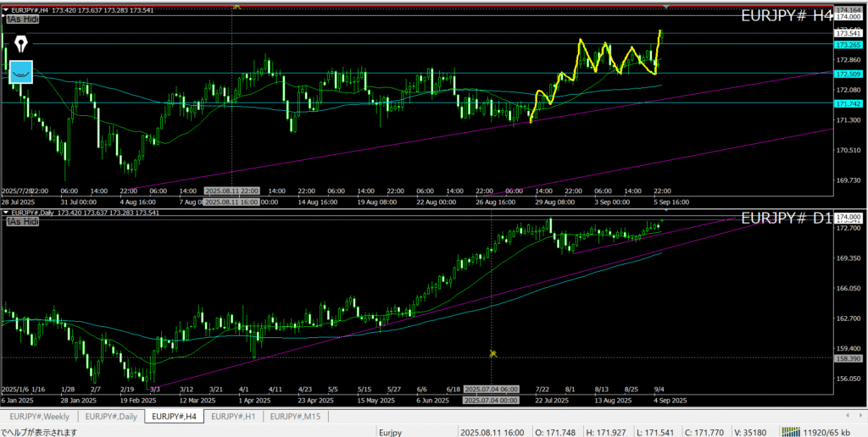Click the H4 chart header EURJPY#,H4 text
The image size is (868, 437).
pyautogui.click(x=31, y=10)
